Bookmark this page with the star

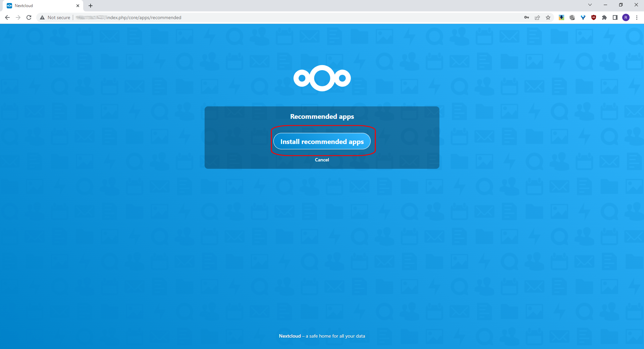coord(548,17)
